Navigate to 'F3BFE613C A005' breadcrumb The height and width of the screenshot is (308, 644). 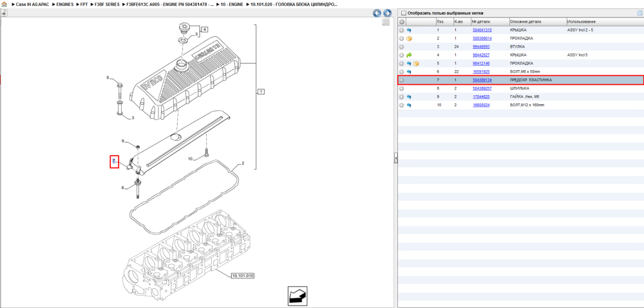171,4
